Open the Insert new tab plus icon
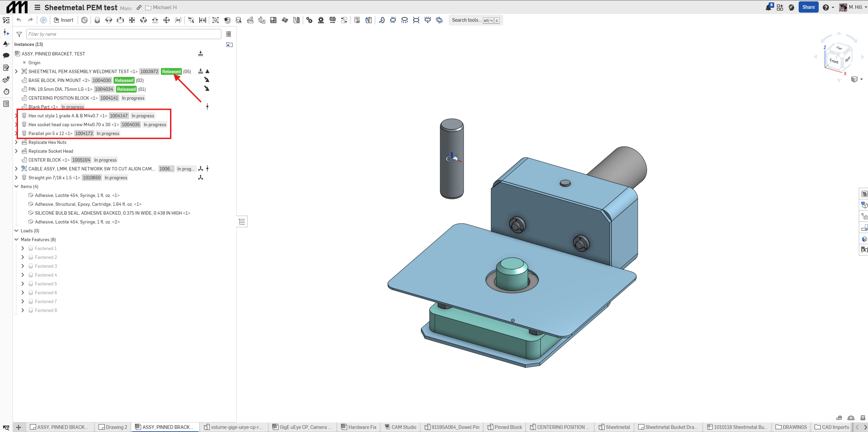This screenshot has height=432, width=868. pyautogui.click(x=19, y=427)
